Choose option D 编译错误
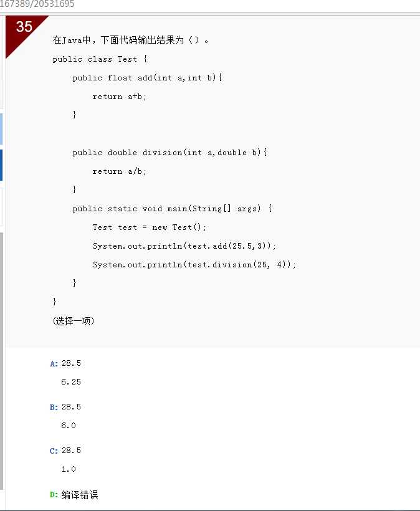 pyautogui.click(x=74, y=495)
